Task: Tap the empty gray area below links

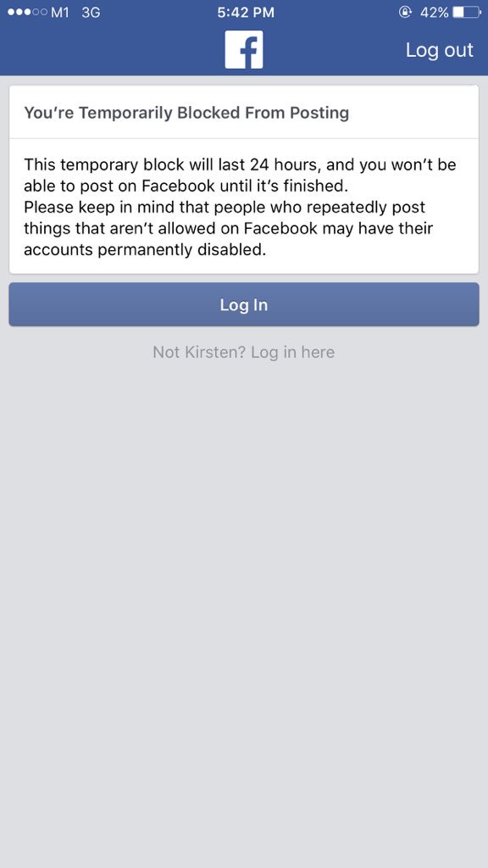Action: pyautogui.click(x=244, y=609)
